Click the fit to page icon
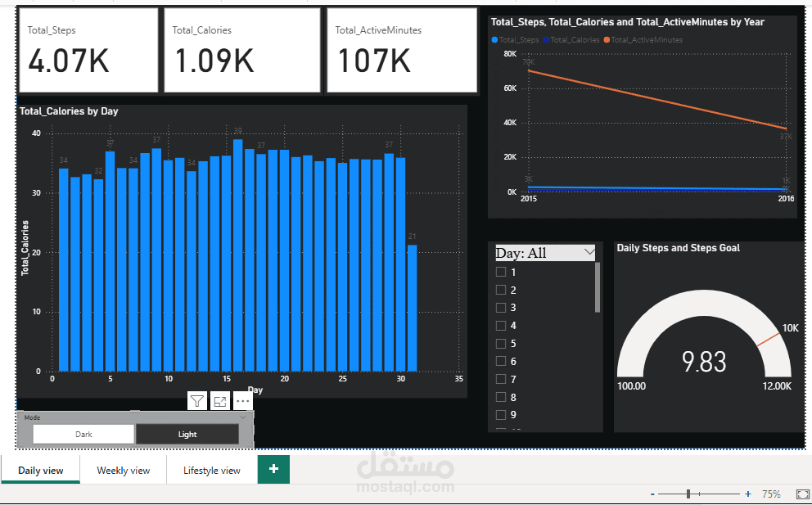The height and width of the screenshot is (505, 812). (x=802, y=494)
